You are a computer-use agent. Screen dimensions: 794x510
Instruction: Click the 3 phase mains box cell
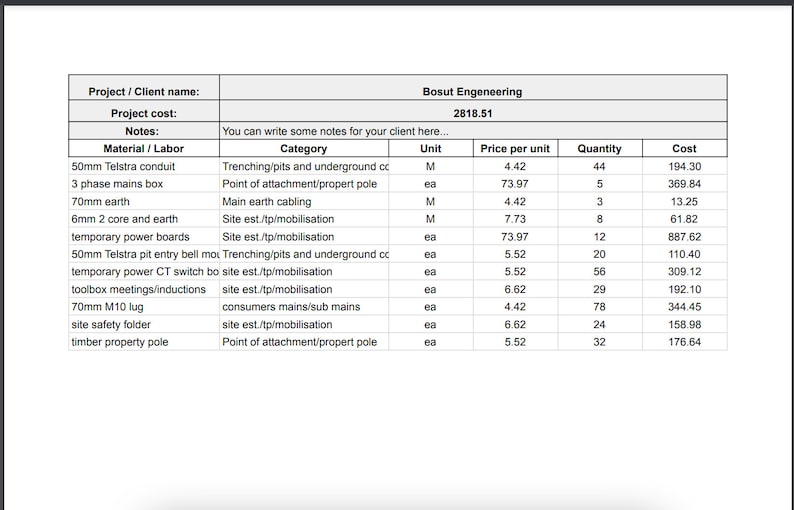[x=144, y=184]
